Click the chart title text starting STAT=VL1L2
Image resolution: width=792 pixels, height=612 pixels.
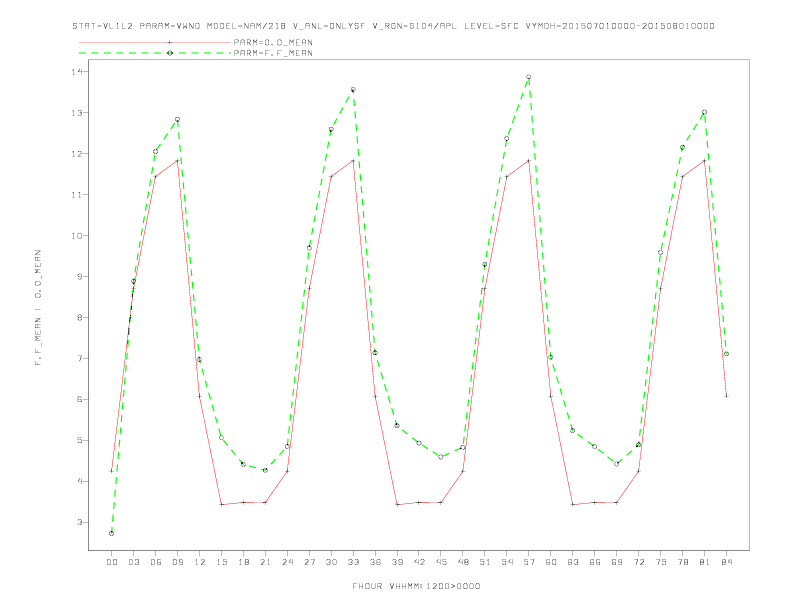coord(393,26)
